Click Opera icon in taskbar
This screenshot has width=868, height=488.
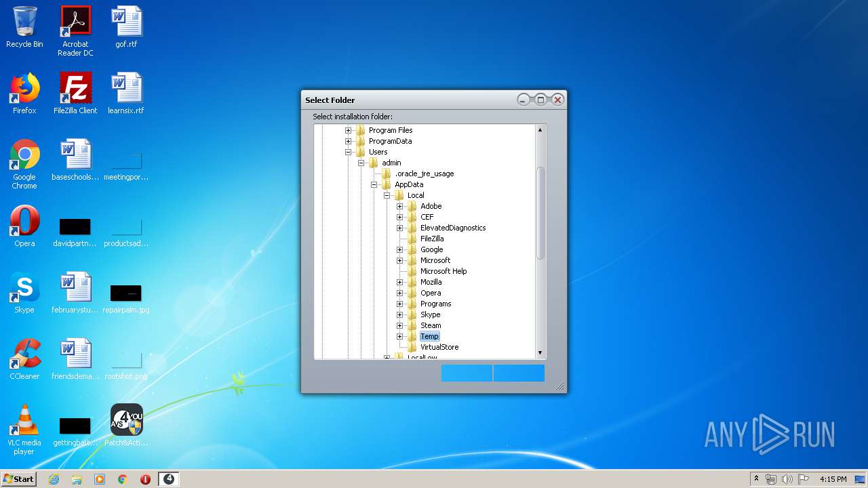coord(145,479)
